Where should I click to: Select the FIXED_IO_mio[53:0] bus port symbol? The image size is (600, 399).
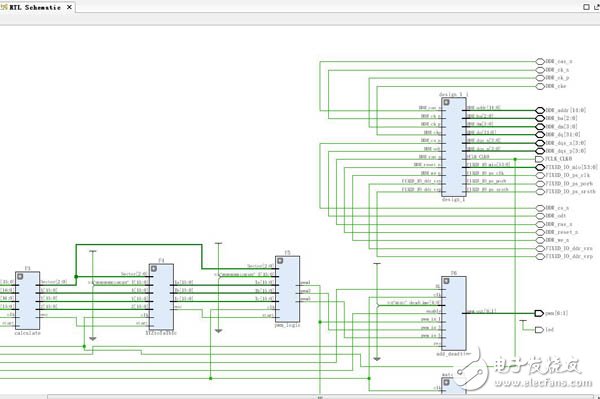pyautogui.click(x=540, y=167)
